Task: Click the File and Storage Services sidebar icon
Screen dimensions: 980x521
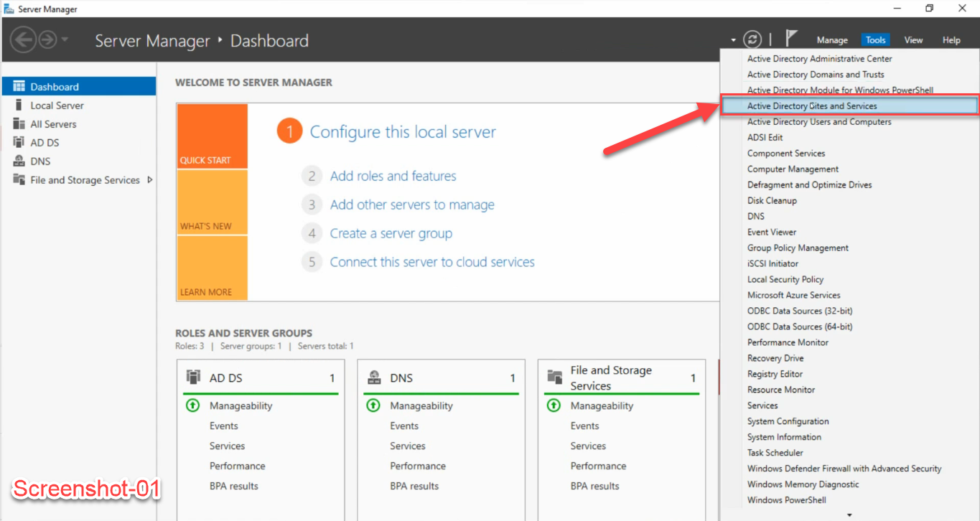Action: point(19,179)
